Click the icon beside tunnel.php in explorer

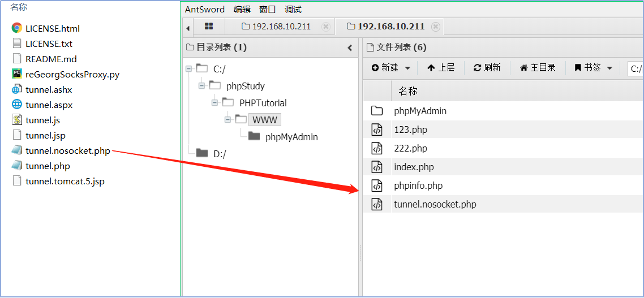coord(17,166)
